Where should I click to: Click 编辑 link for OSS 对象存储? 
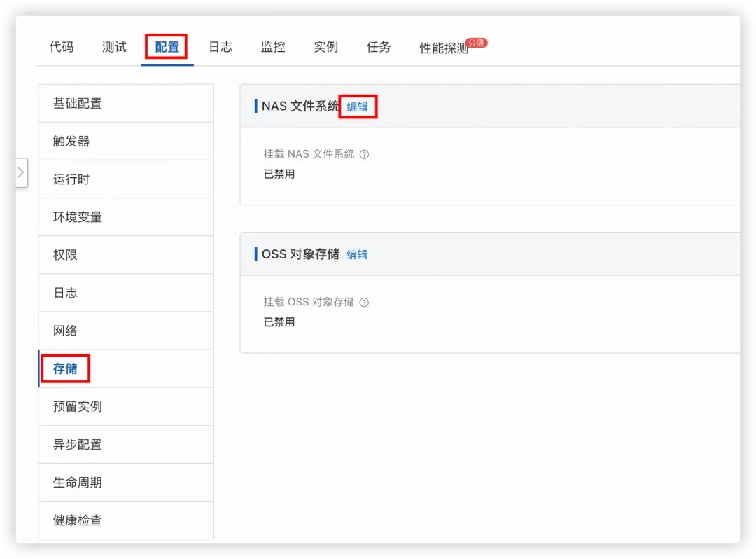pyautogui.click(x=357, y=255)
